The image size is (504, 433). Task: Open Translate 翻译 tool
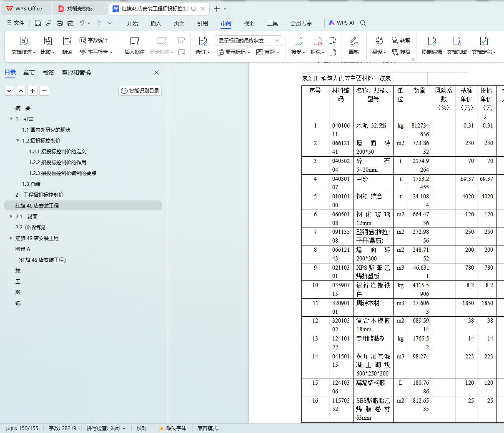tap(379, 46)
